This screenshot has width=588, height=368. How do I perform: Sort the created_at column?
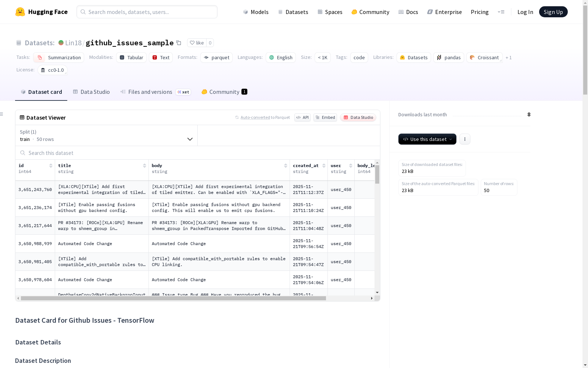(x=324, y=166)
